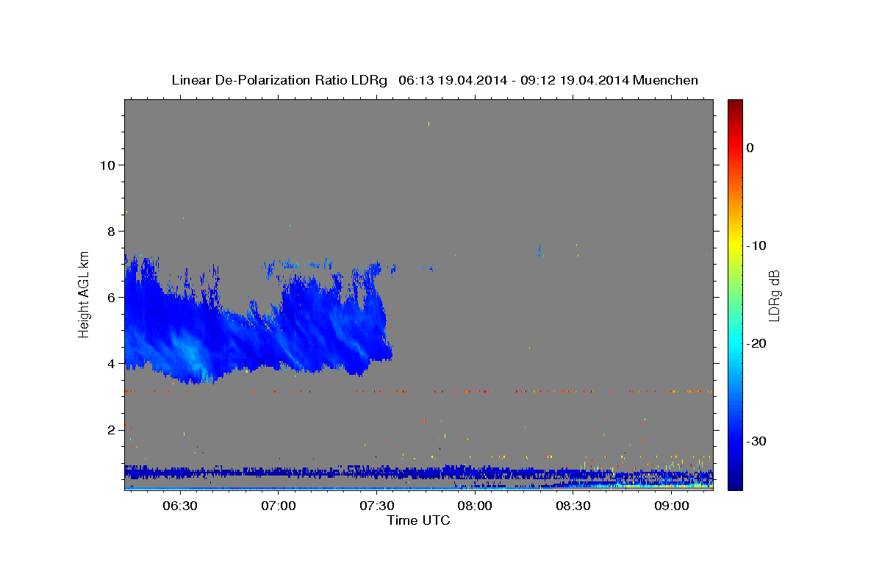Click the height label '4'

tap(110, 363)
